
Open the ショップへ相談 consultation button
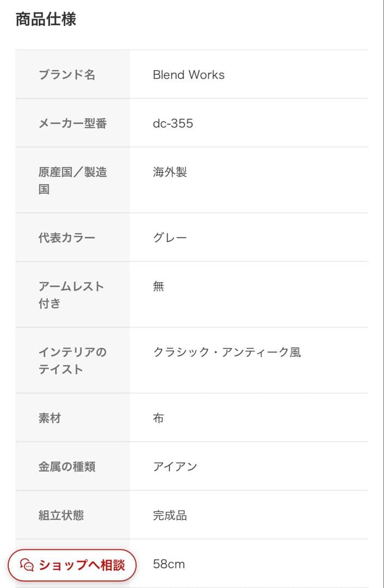pyautogui.click(x=71, y=565)
